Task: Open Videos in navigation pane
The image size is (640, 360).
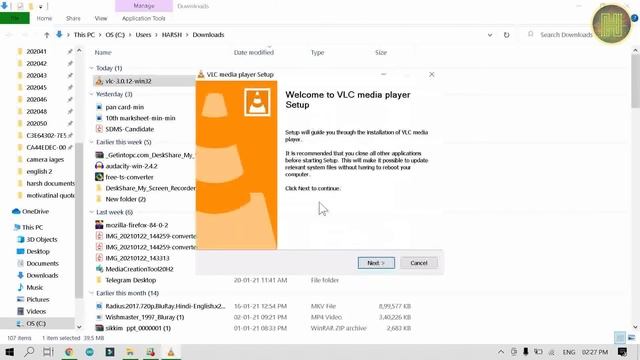Action: [36, 311]
